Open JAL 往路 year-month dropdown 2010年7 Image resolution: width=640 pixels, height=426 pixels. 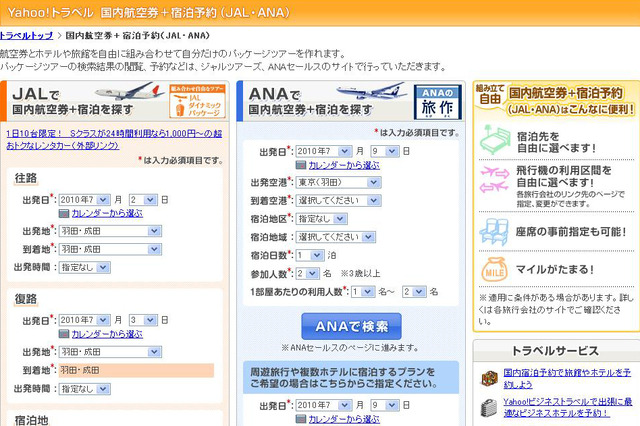pos(84,200)
